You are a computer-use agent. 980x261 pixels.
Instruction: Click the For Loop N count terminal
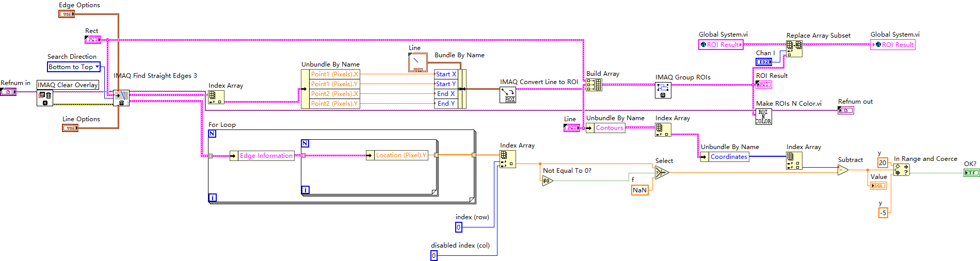pos(212,134)
